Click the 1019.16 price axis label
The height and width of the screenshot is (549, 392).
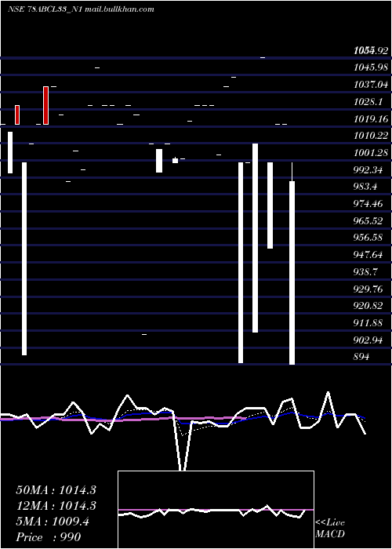371,119
